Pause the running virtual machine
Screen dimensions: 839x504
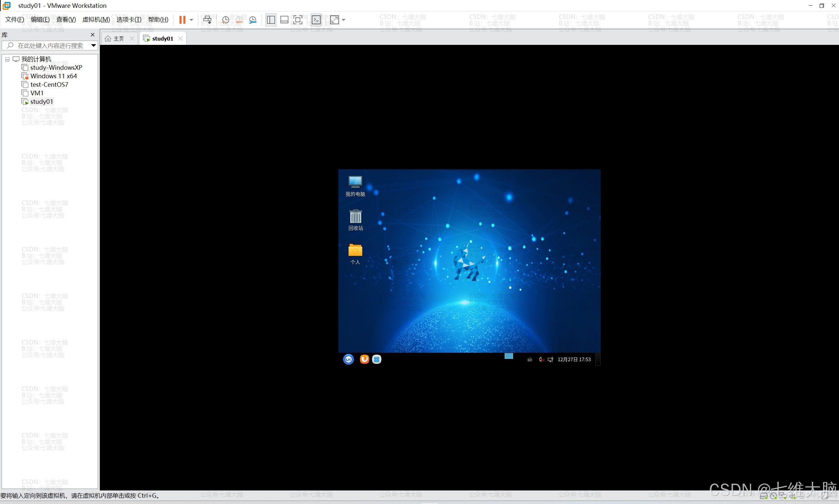(x=182, y=20)
